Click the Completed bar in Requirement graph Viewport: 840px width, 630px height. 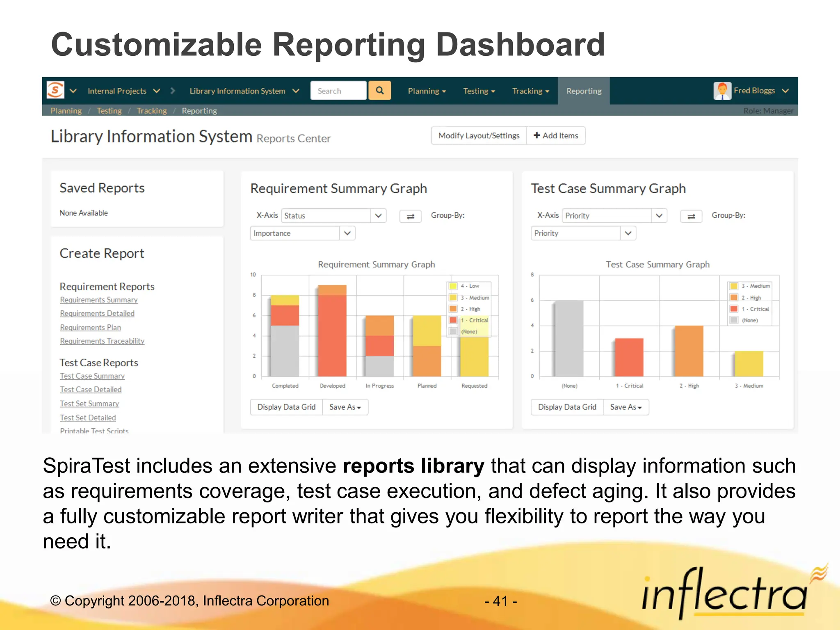click(285, 336)
